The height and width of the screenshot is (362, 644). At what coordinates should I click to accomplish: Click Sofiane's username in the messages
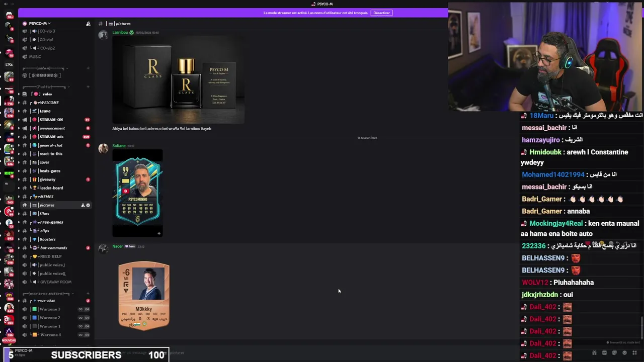coord(119,146)
